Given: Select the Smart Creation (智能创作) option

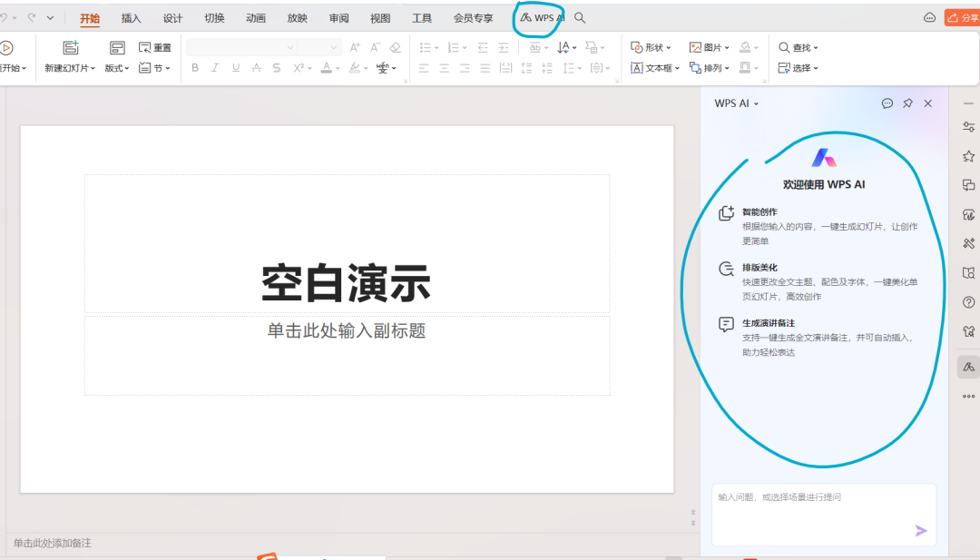Looking at the screenshot, I should click(759, 211).
